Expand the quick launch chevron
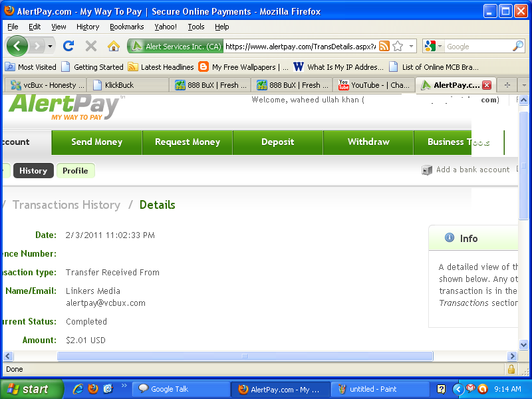The height and width of the screenshot is (399, 532). pos(124,386)
